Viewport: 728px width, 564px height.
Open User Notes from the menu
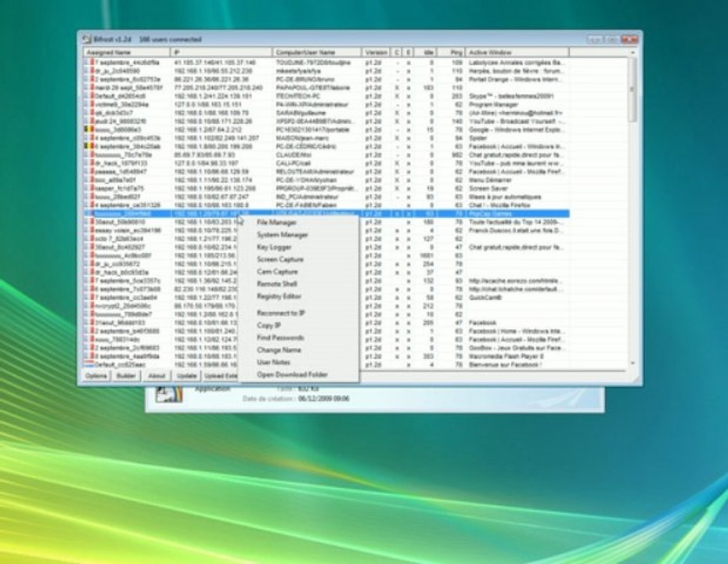coord(273,363)
